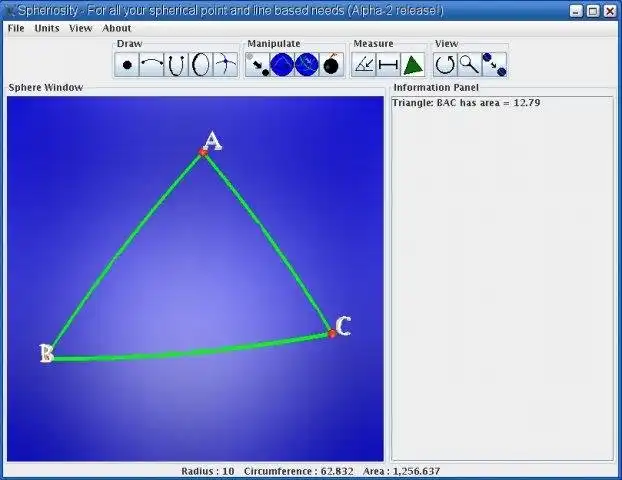622x480 pixels.
Task: Select the measure distance tool
Action: coord(388,65)
